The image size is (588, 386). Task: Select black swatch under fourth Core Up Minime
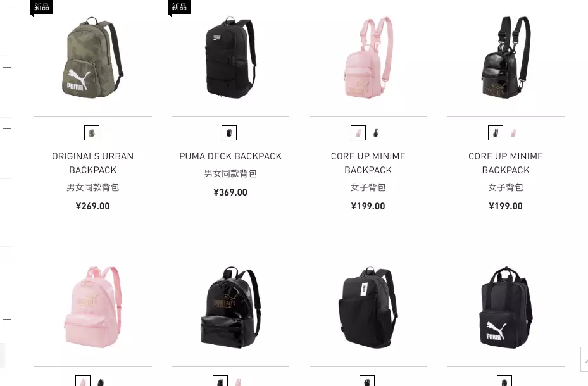496,133
